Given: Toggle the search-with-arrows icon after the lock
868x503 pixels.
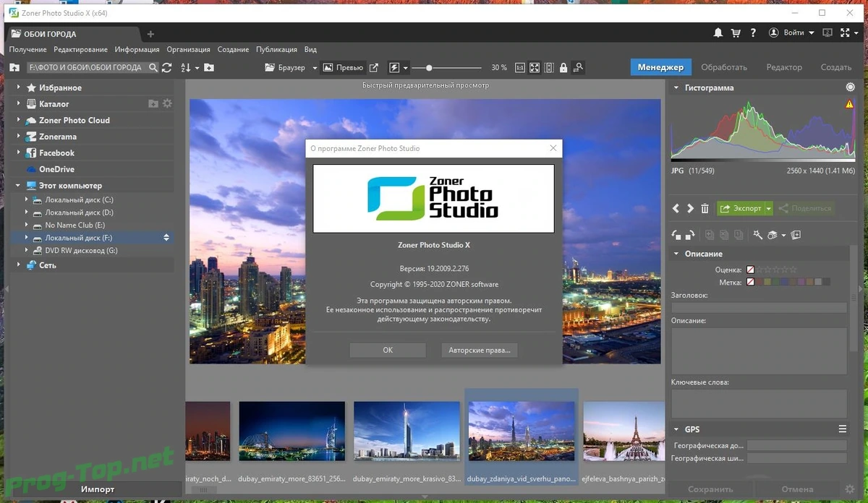Looking at the screenshot, I should (578, 67).
